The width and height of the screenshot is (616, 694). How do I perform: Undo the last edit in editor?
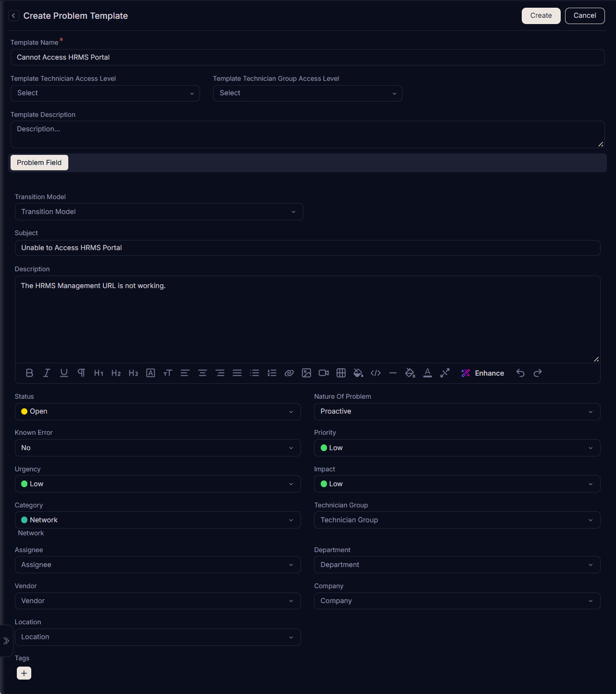click(520, 373)
